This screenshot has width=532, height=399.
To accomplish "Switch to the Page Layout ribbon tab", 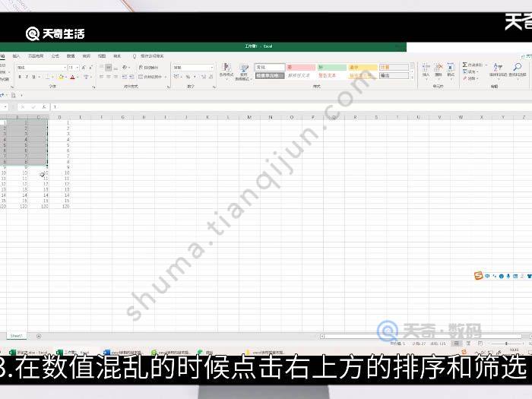I will click(36, 56).
